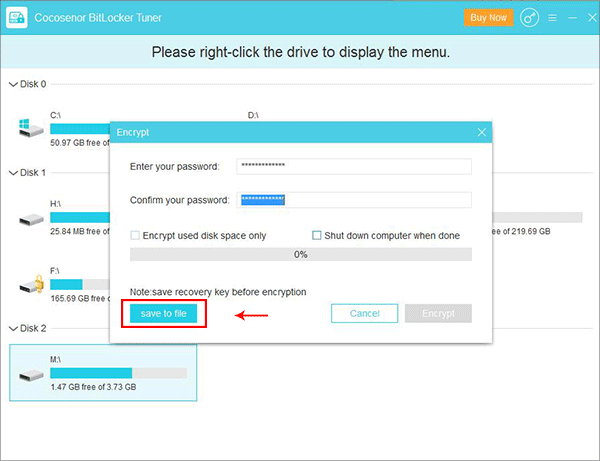Collapse the Disk 1 section
Image resolution: width=600 pixels, height=461 pixels.
pyautogui.click(x=13, y=173)
